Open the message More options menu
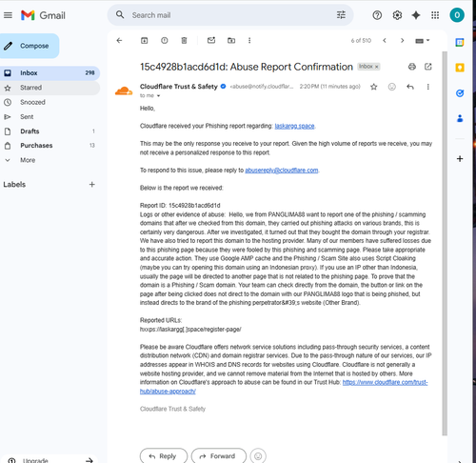476x463 pixels. pos(428,87)
